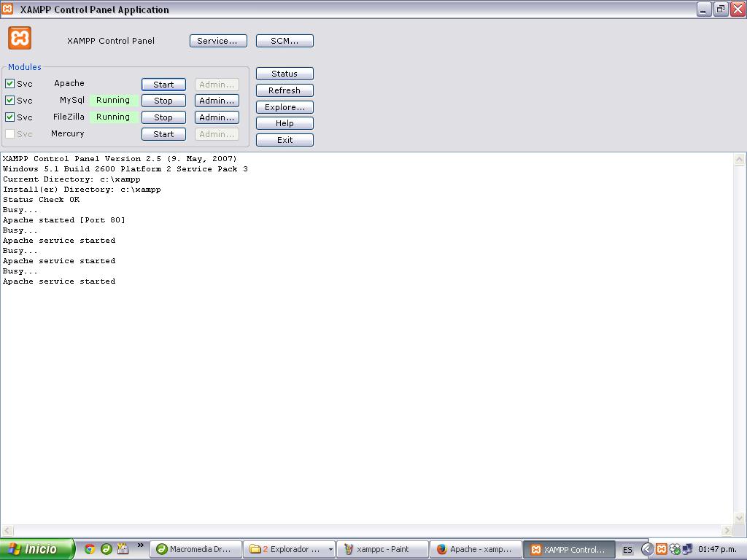747x560 pixels.
Task: Click the third quick launch icon
Action: coord(123,549)
